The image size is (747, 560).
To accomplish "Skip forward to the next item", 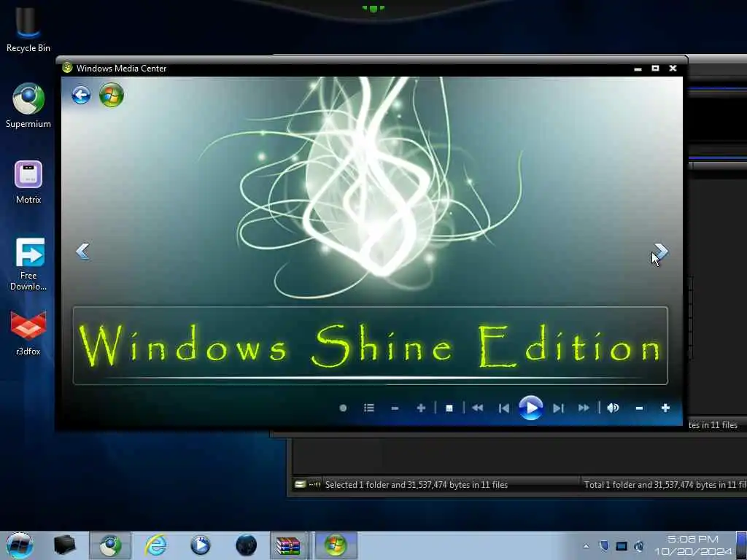I will pyautogui.click(x=558, y=408).
